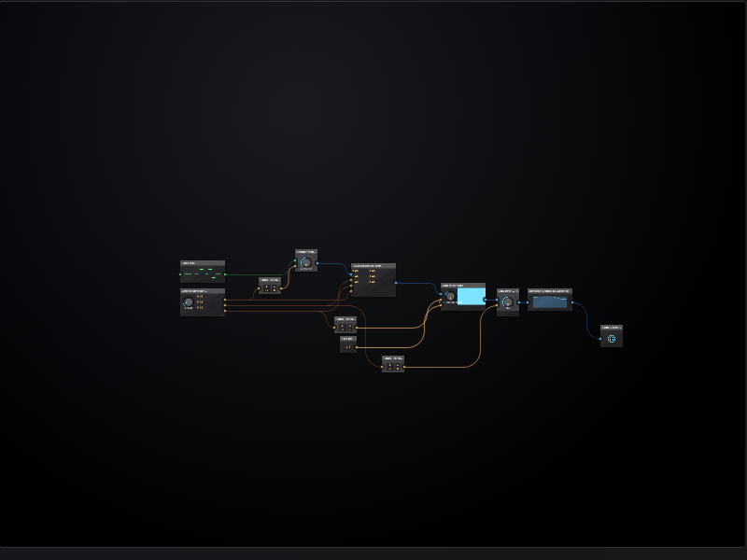The width and height of the screenshot is (747, 560).
Task: Click title bar of the multi-port node
Action: tap(373, 266)
